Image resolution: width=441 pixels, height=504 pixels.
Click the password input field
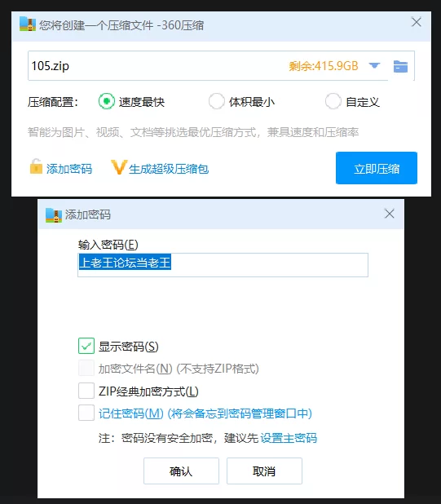[223, 265]
